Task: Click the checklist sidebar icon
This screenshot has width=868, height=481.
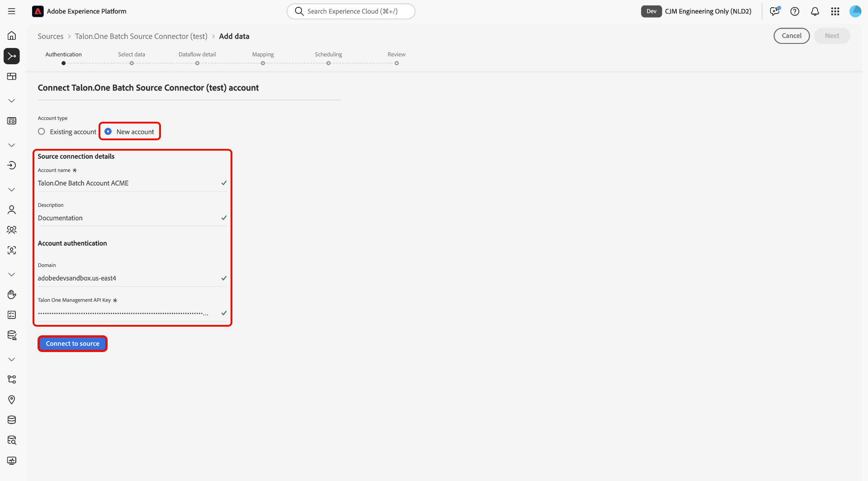Action: pyautogui.click(x=12, y=315)
